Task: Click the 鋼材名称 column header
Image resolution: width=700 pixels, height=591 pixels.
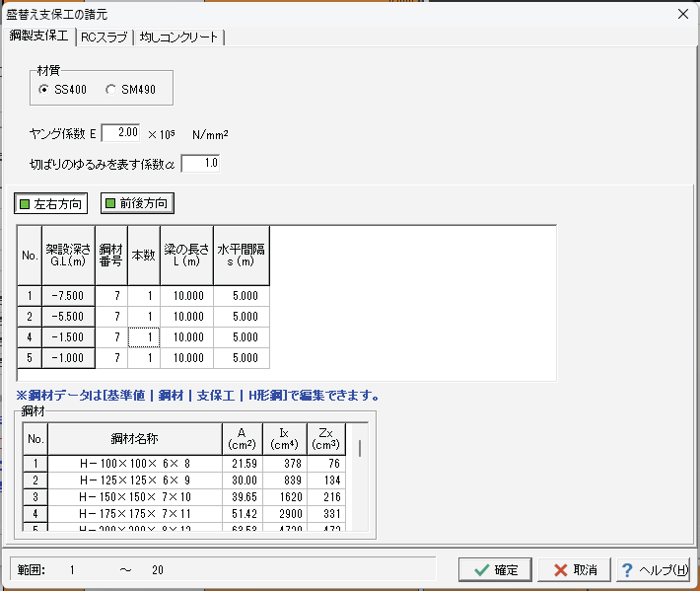Action: tap(134, 438)
